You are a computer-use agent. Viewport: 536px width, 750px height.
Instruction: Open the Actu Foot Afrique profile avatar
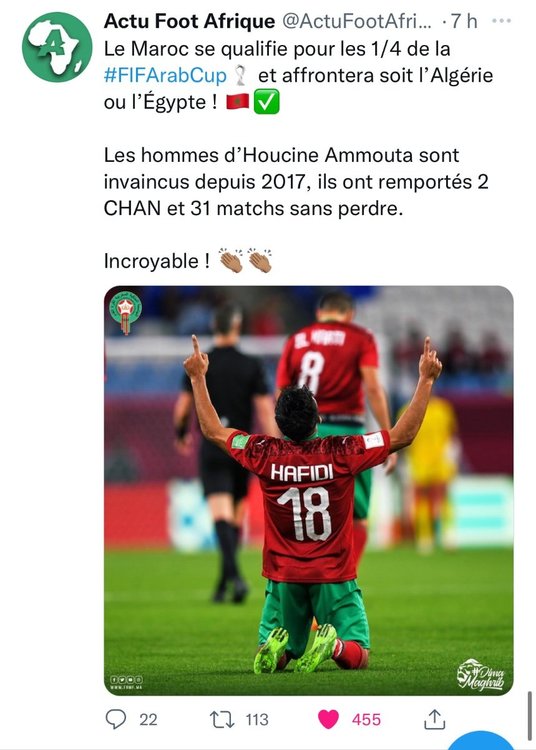click(57, 47)
